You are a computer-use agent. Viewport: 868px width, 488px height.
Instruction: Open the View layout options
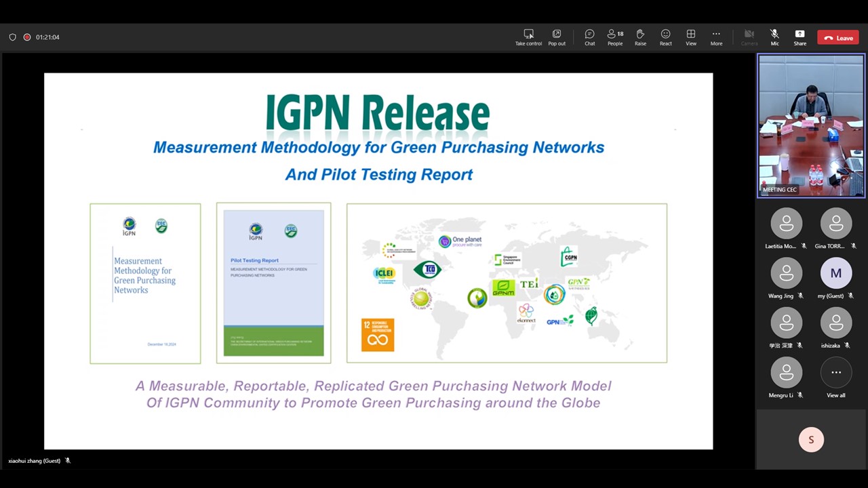coord(690,37)
